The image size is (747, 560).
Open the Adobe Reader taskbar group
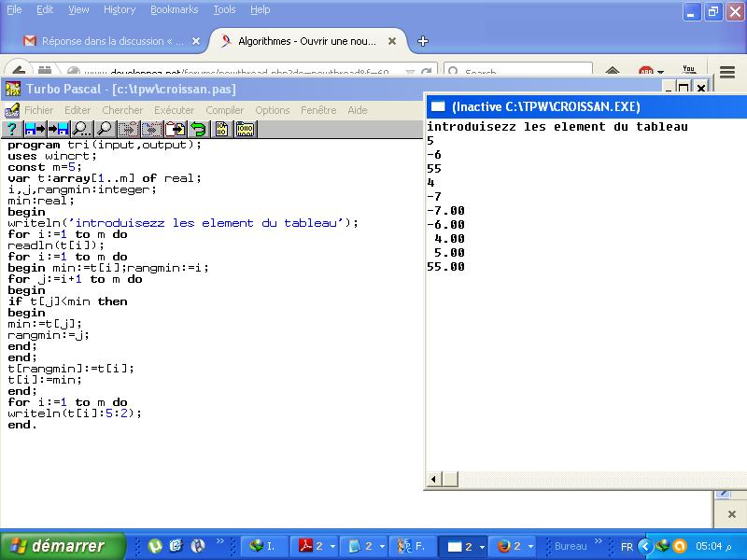pos(316,546)
